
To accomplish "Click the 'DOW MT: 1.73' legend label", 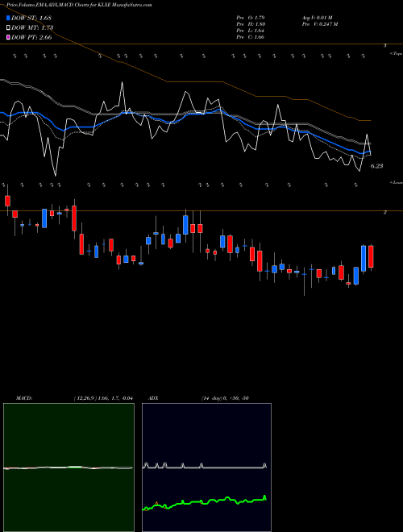I will (32, 27).
